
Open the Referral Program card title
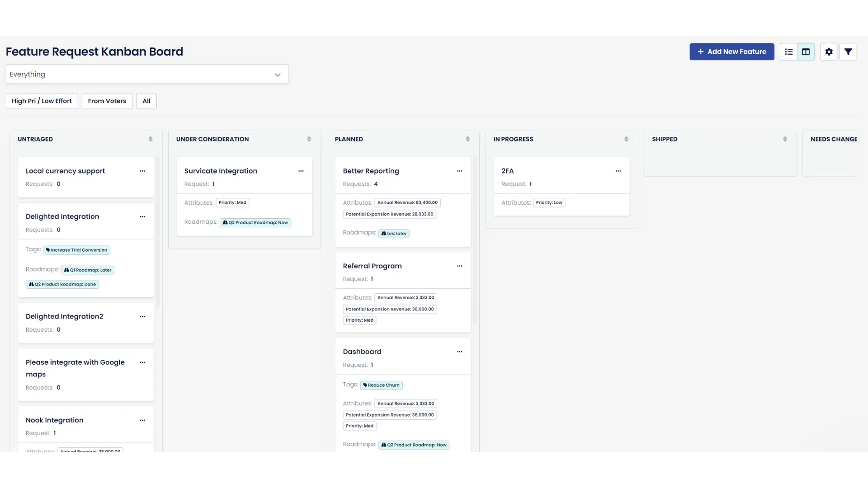372,266
